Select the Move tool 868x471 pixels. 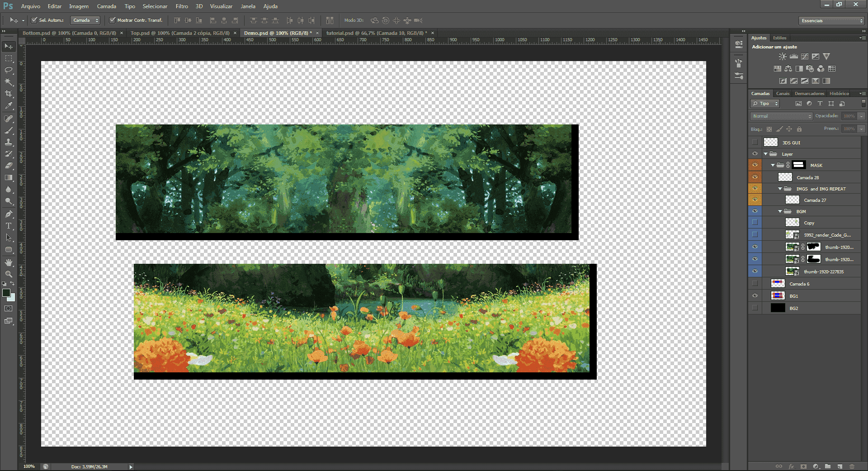[x=9, y=47]
